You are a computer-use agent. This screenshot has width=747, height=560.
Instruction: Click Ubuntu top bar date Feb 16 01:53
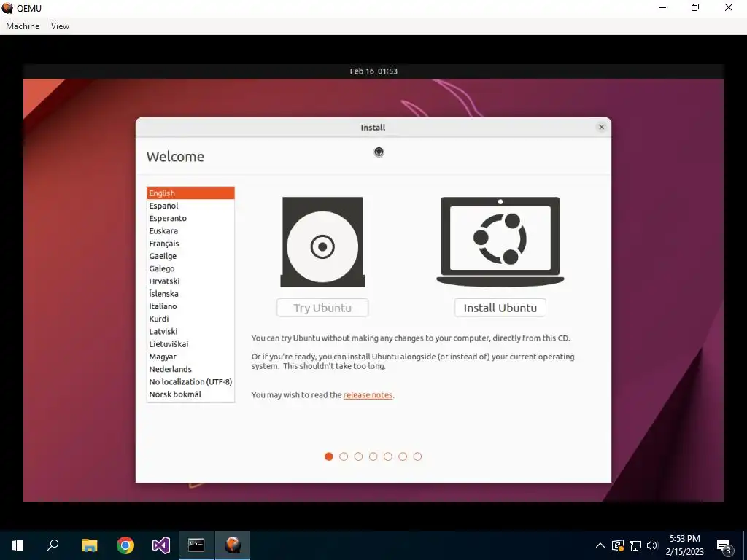373,71
